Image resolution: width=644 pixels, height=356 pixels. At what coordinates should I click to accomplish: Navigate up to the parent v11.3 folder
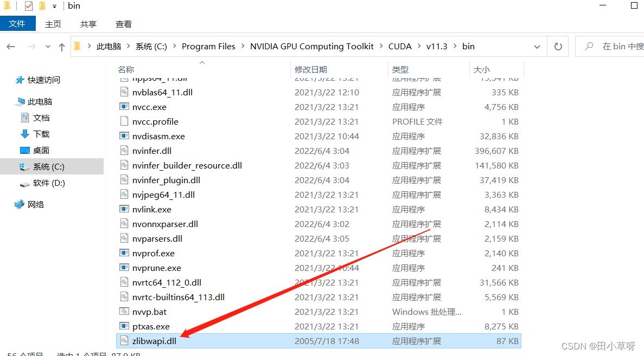click(x=61, y=46)
